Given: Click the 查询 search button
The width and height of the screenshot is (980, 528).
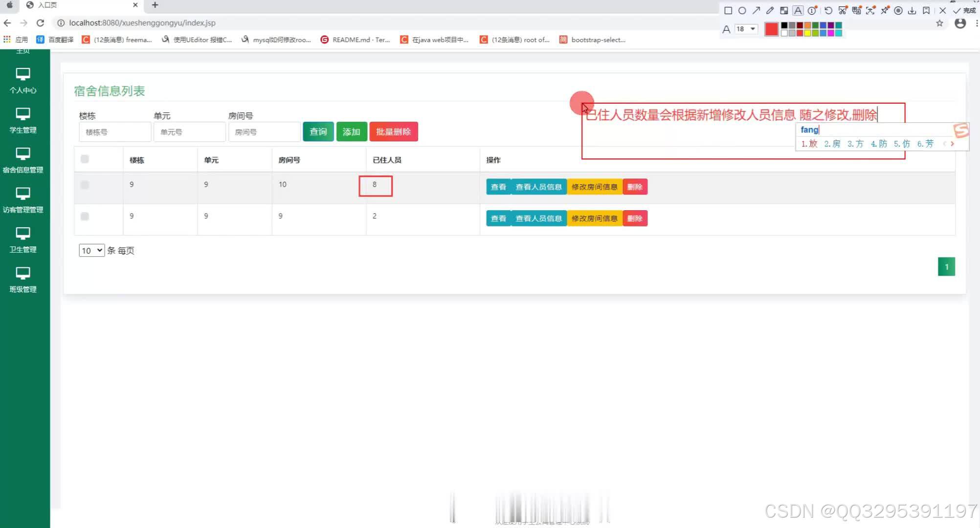Looking at the screenshot, I should (x=318, y=132).
